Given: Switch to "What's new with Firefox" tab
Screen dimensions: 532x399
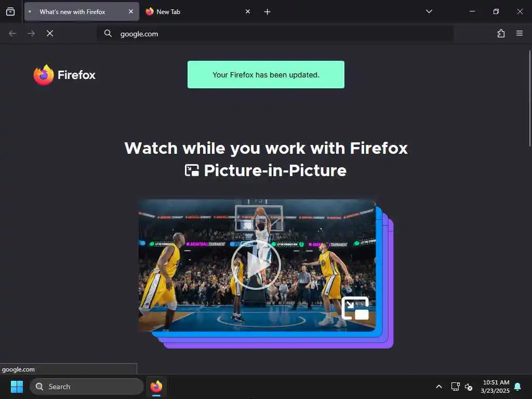Looking at the screenshot, I should point(82,11).
